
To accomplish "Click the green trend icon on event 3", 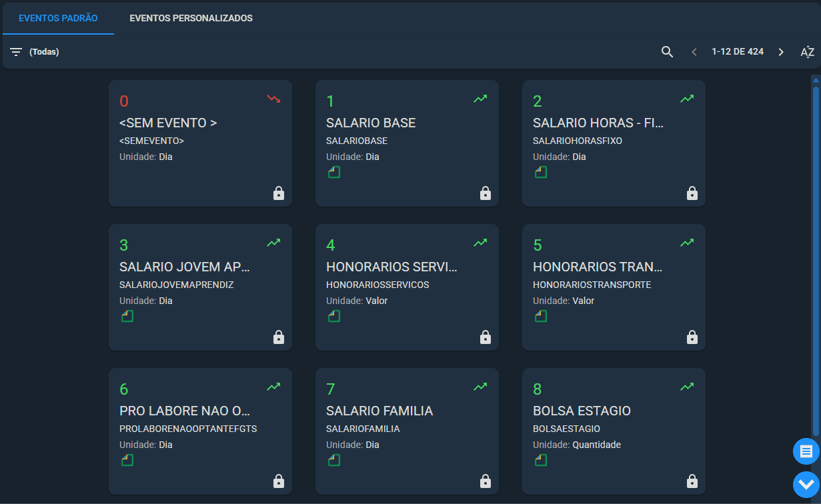I will click(x=273, y=243).
